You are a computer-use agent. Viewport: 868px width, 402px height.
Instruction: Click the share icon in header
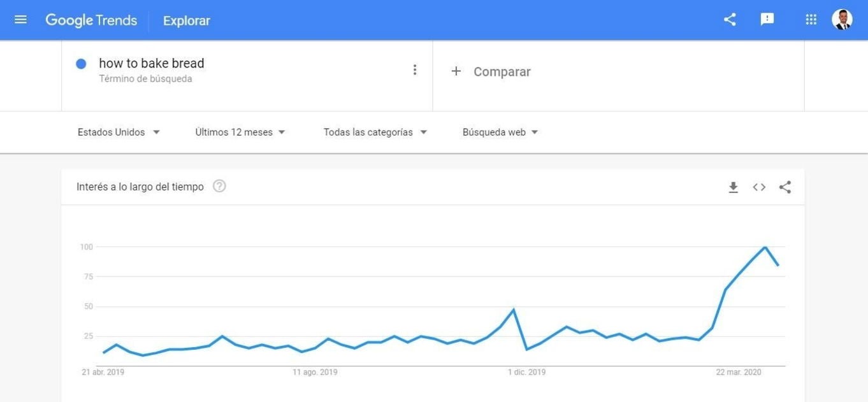pos(730,20)
